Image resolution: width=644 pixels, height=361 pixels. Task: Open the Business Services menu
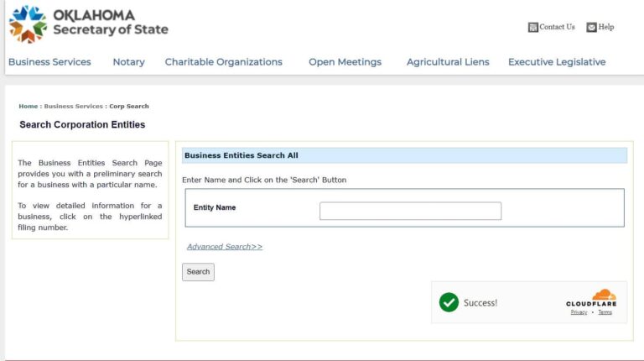click(x=49, y=62)
